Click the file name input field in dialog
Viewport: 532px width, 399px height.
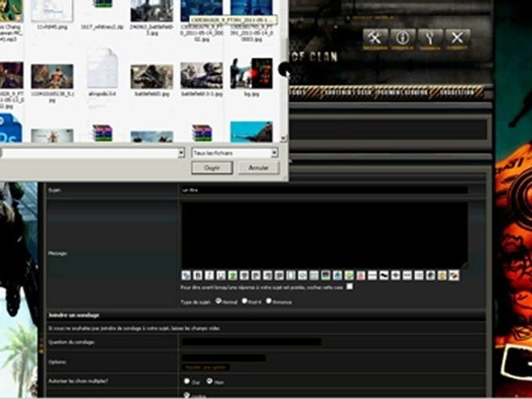point(90,153)
